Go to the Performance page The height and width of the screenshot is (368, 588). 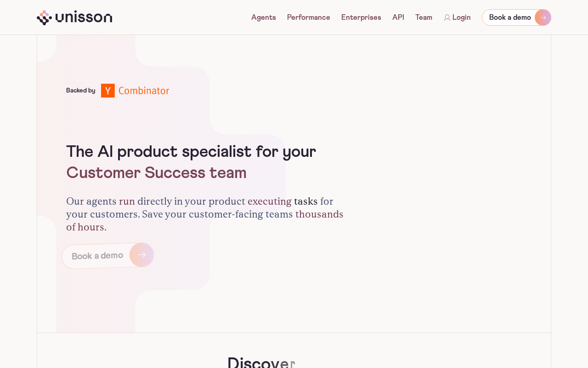click(309, 17)
